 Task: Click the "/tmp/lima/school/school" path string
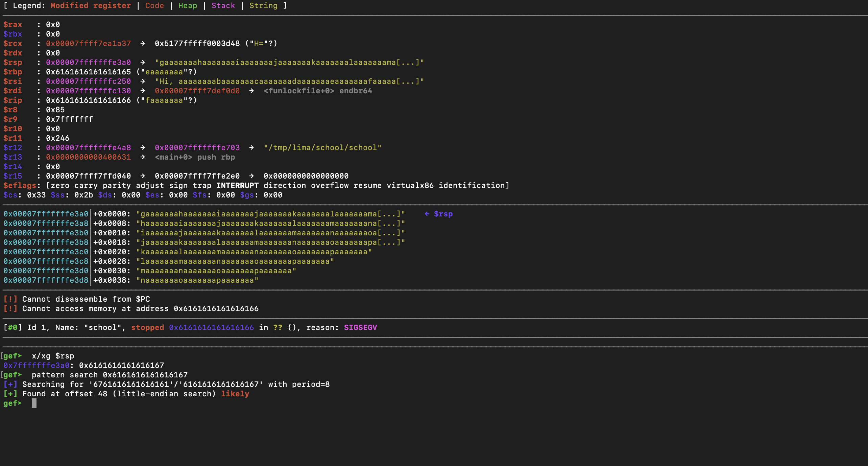(322, 148)
